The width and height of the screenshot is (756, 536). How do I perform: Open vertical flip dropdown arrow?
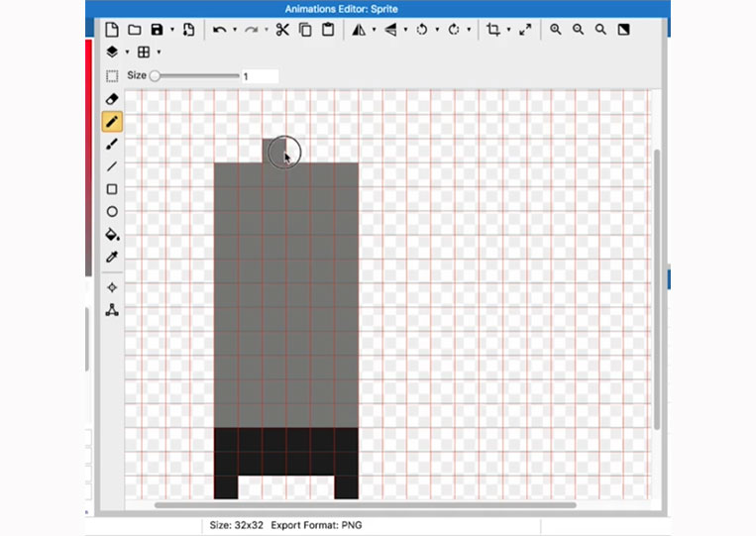[x=405, y=30]
